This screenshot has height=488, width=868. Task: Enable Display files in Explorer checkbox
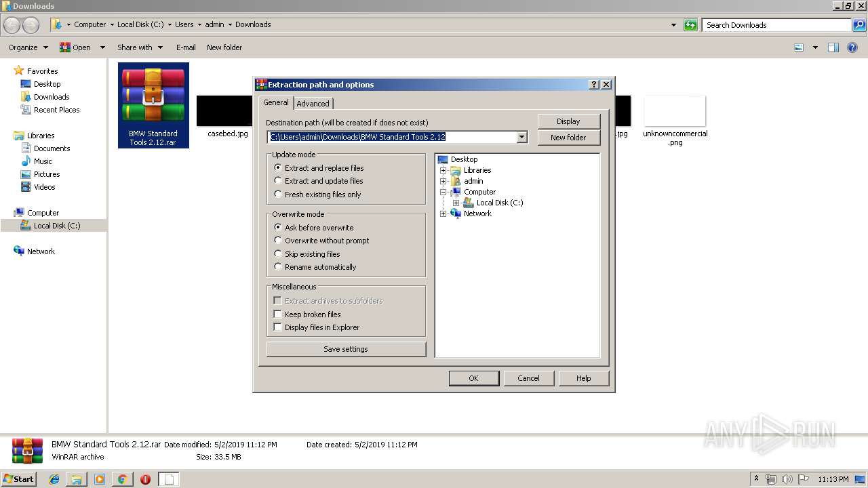[277, 327]
